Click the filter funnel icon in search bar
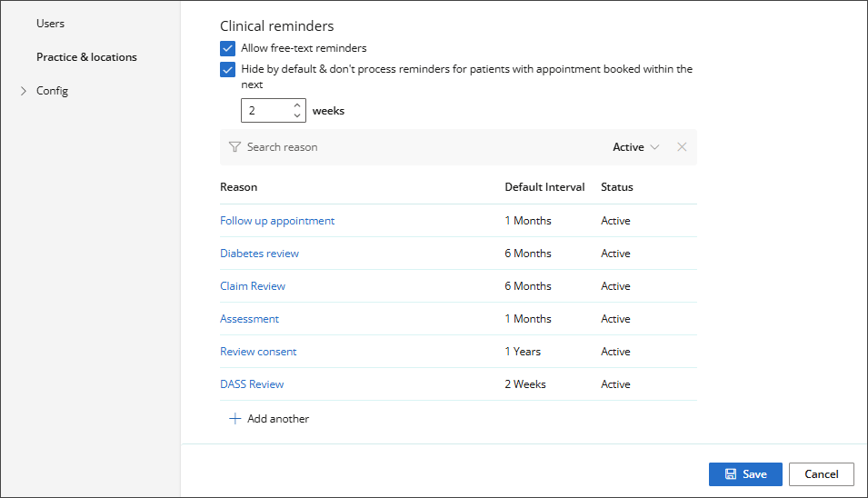The width and height of the screenshot is (868, 498). pos(234,147)
